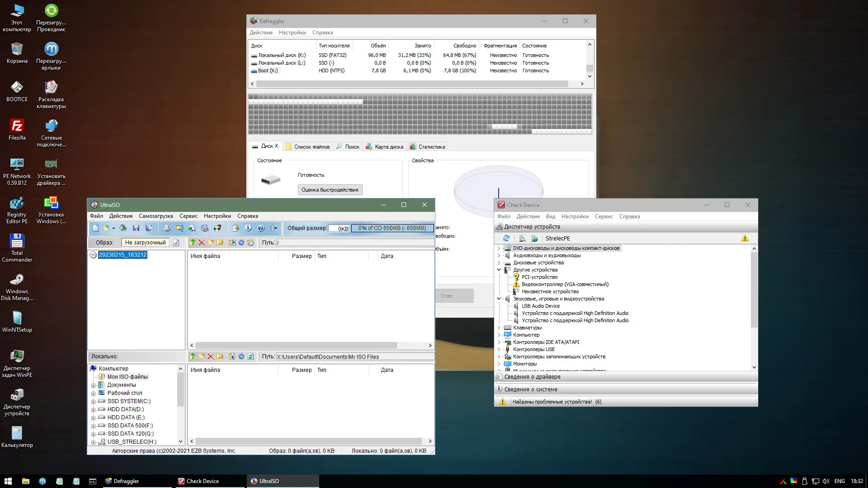868x488 pixels.
Task: Collapse the "Другие устройства" tree node
Action: pos(499,270)
